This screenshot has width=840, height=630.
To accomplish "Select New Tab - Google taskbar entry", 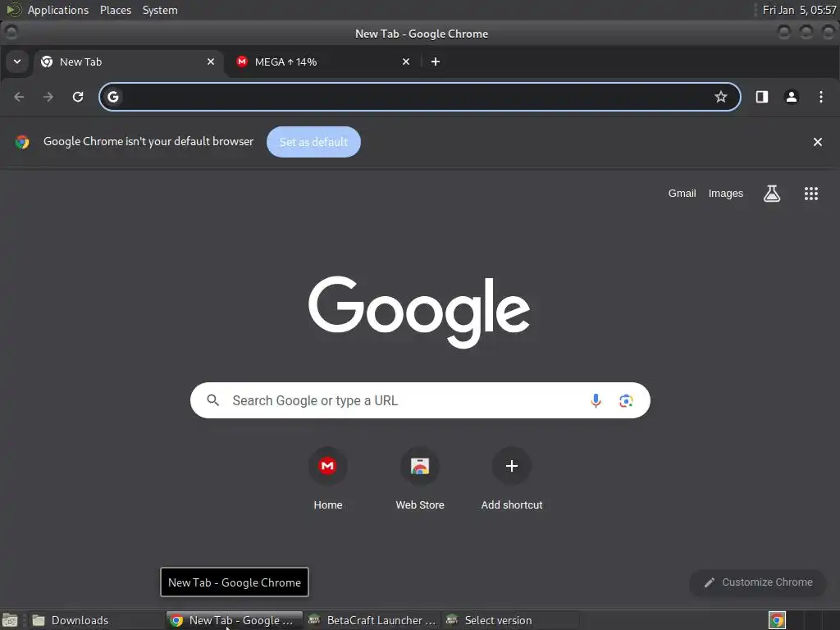I will click(234, 620).
